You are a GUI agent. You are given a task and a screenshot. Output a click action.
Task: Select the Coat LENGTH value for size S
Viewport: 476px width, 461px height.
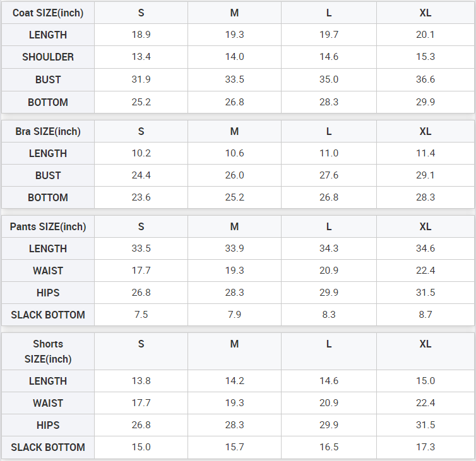pyautogui.click(x=141, y=35)
